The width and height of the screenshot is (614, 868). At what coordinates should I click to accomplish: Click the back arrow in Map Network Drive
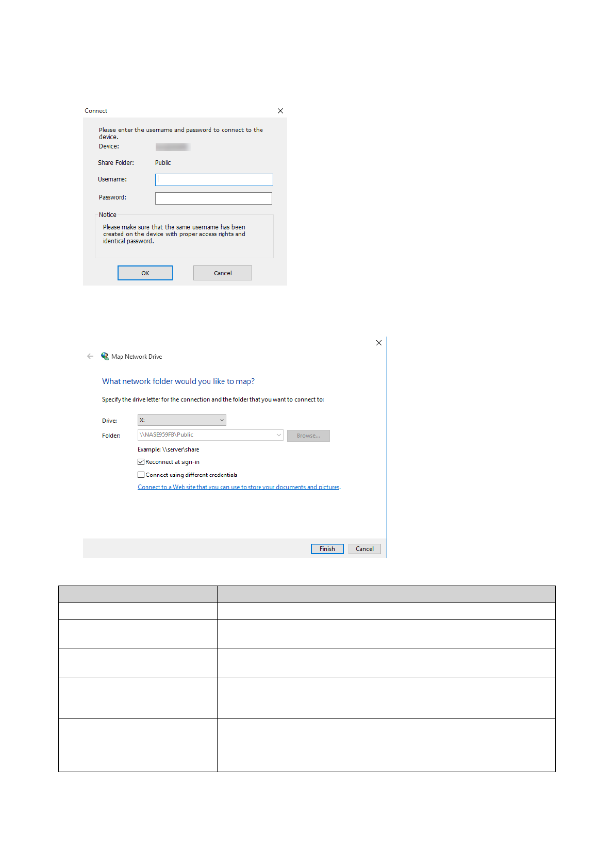90,356
